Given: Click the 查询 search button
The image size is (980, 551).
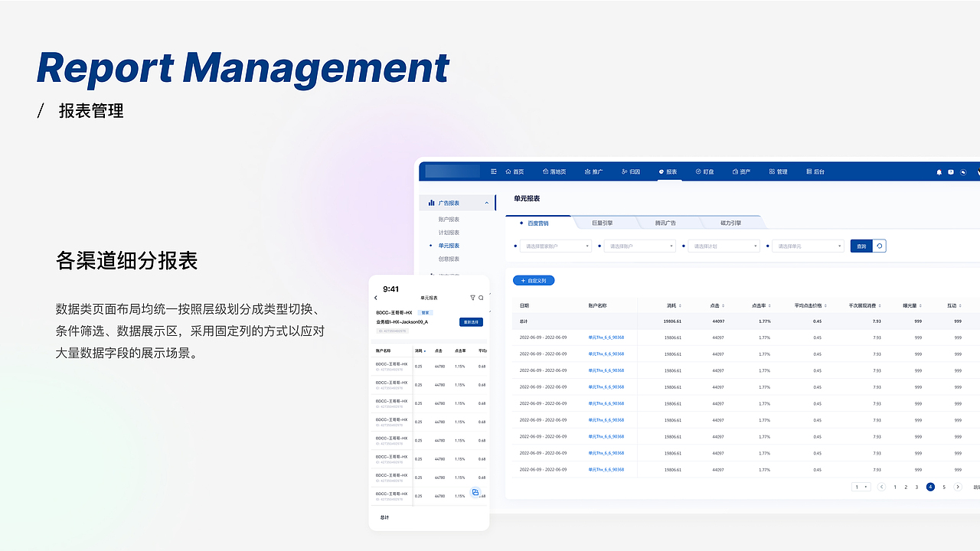Looking at the screenshot, I should point(862,246).
